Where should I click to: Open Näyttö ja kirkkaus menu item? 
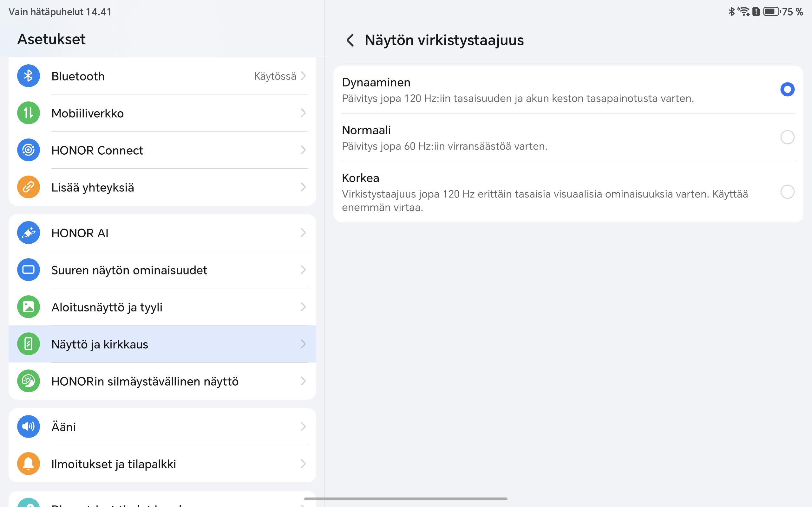100,344
